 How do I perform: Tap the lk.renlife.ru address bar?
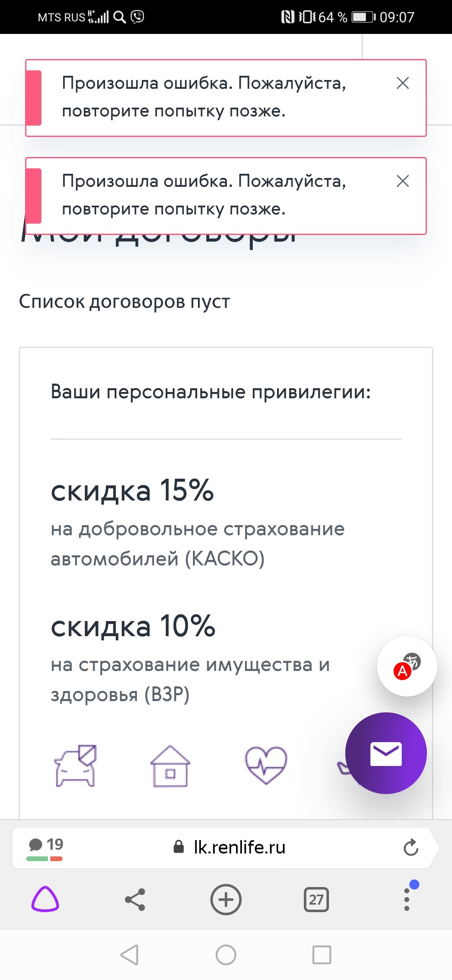tap(229, 847)
